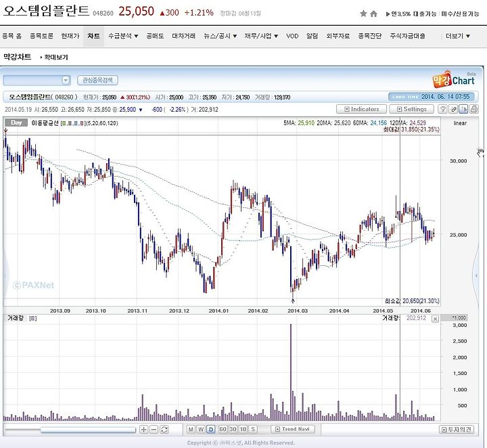Screen dimensions: 487x448
Task: Expand 재무/사업 menu
Action: pyautogui.click(x=261, y=36)
